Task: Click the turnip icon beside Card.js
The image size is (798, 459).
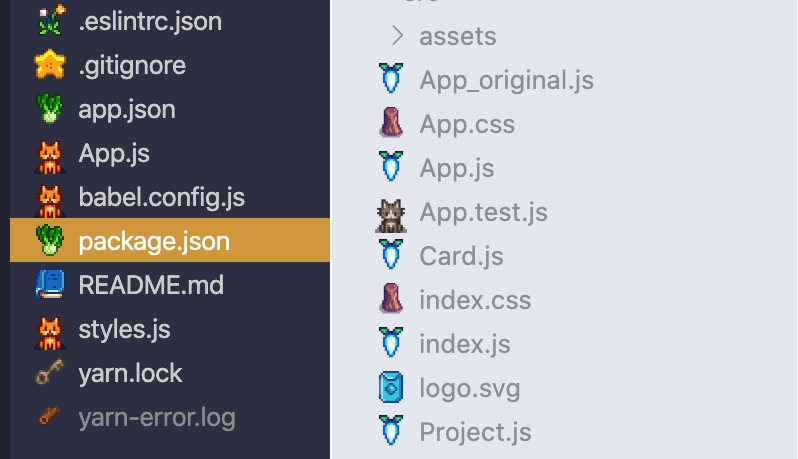Action: tap(391, 256)
